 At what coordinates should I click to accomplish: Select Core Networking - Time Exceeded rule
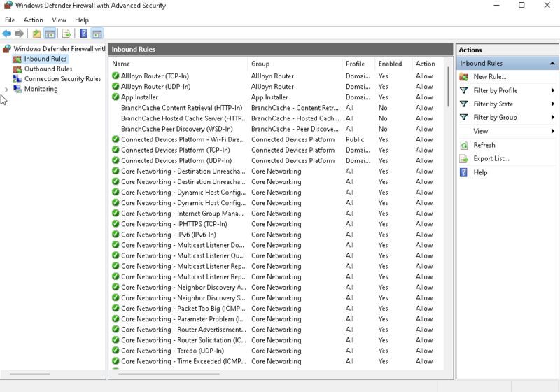point(183,361)
